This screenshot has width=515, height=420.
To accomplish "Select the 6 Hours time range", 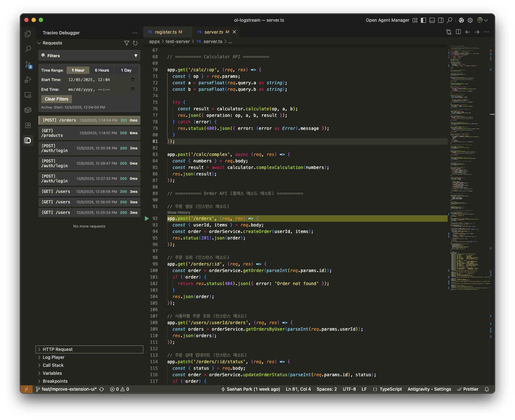I will [102, 70].
